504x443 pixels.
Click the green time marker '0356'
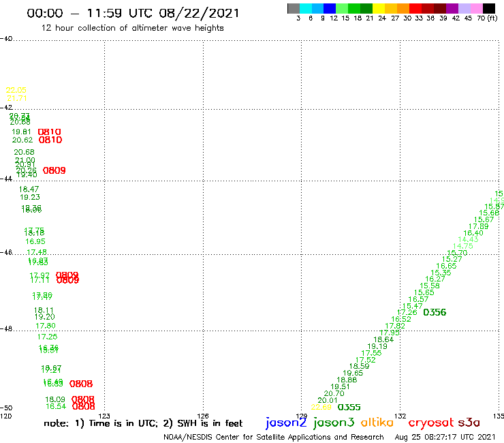435,312
